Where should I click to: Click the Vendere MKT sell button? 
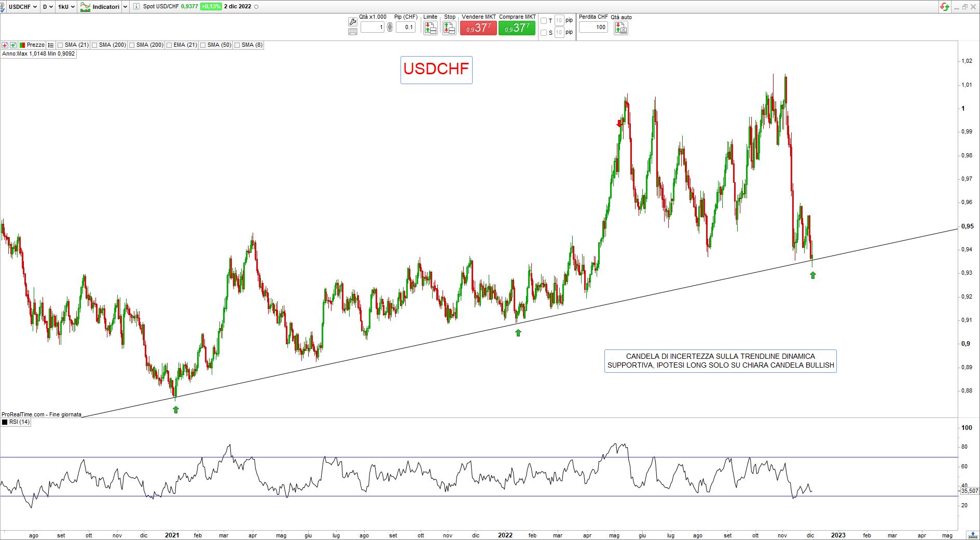point(478,28)
